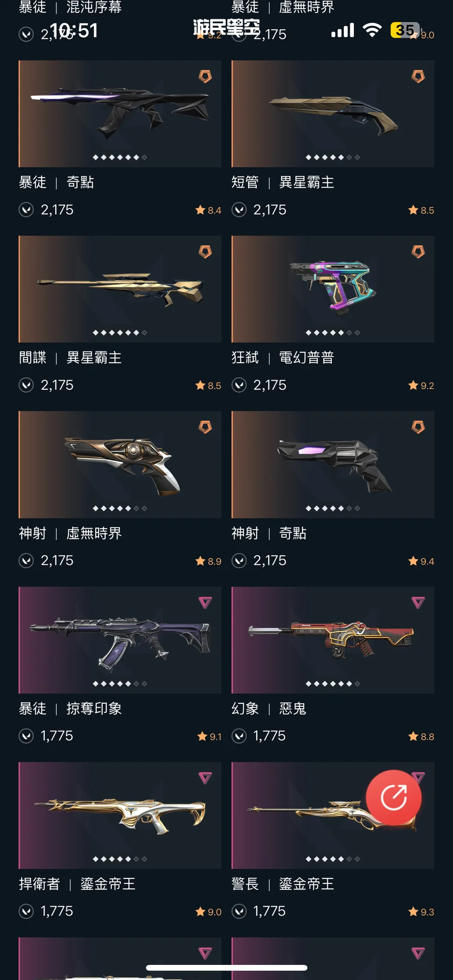Viewport: 453px width, 980px height.
Task: Tap the red share floating button
Action: [x=394, y=797]
